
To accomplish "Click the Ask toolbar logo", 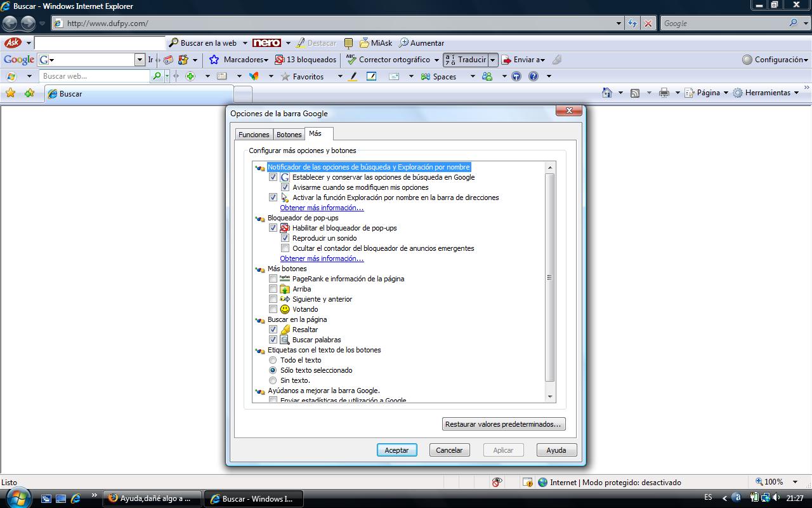I will (13, 43).
